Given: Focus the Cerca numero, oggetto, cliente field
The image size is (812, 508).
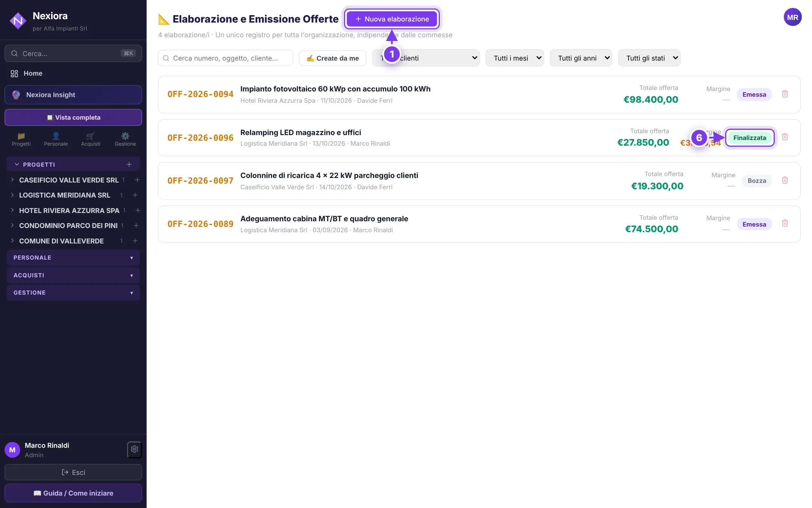Looking at the screenshot, I should [226, 58].
